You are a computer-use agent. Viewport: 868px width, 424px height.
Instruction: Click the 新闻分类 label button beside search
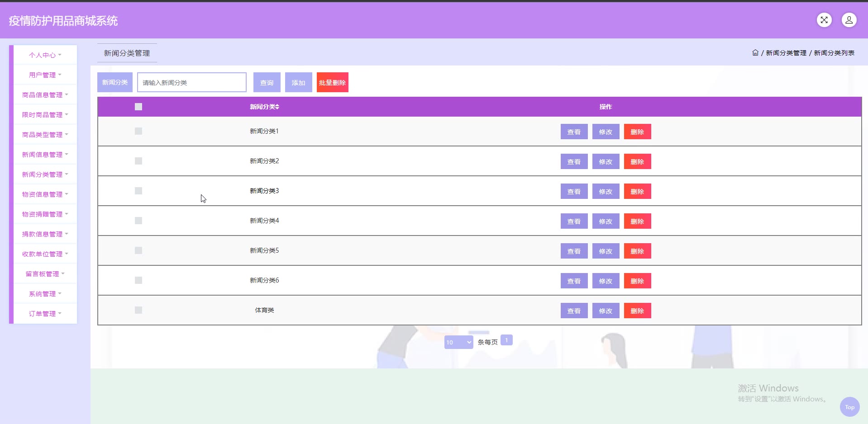point(115,82)
